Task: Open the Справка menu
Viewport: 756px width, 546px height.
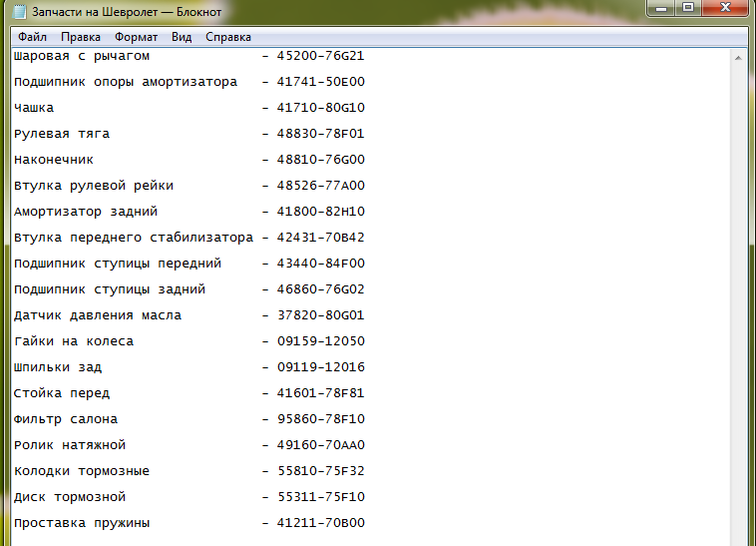Action: [228, 37]
